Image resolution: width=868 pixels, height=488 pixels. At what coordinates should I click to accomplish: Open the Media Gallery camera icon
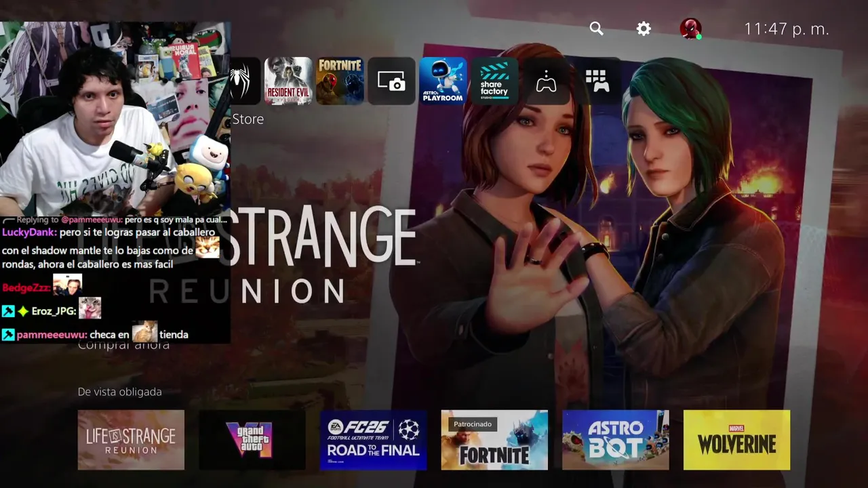pos(391,81)
